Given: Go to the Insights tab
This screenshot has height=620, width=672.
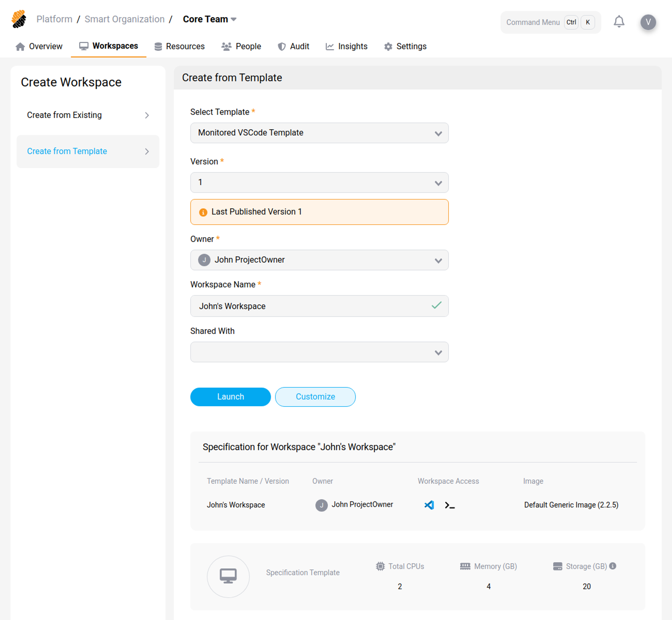Looking at the screenshot, I should click(x=346, y=46).
